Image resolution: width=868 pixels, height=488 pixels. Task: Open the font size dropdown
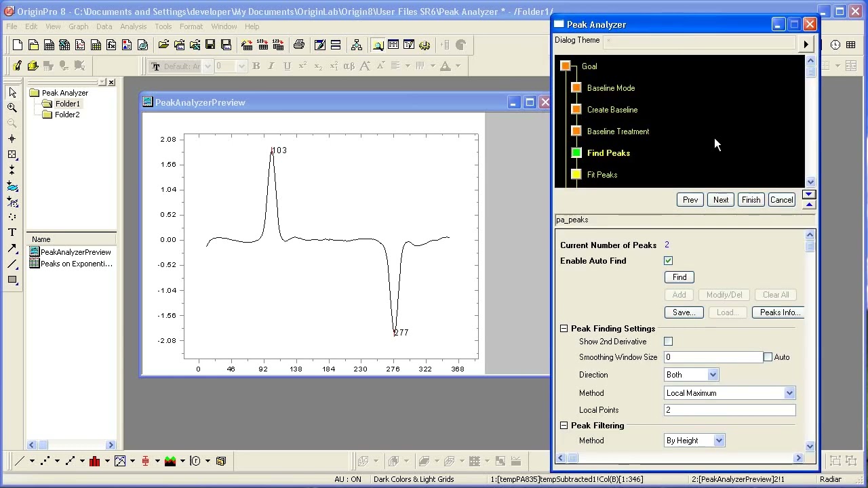(240, 66)
